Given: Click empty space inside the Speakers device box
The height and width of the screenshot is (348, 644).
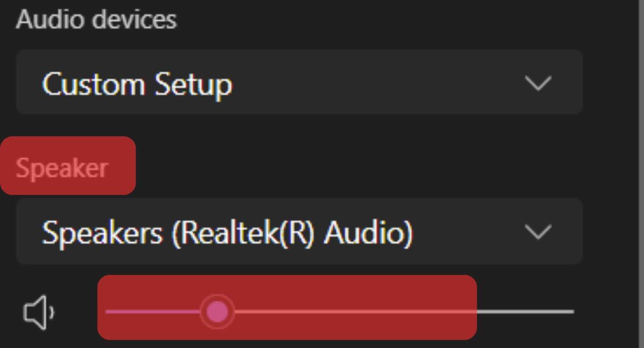Looking at the screenshot, I should pos(467,231).
